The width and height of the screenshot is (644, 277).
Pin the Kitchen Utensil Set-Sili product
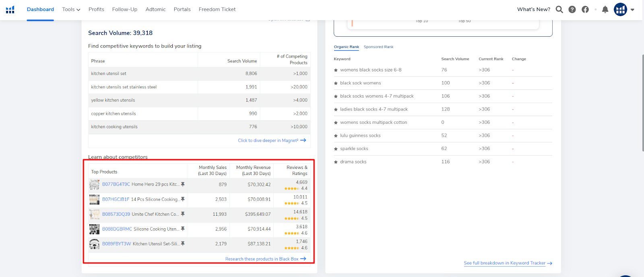183,244
